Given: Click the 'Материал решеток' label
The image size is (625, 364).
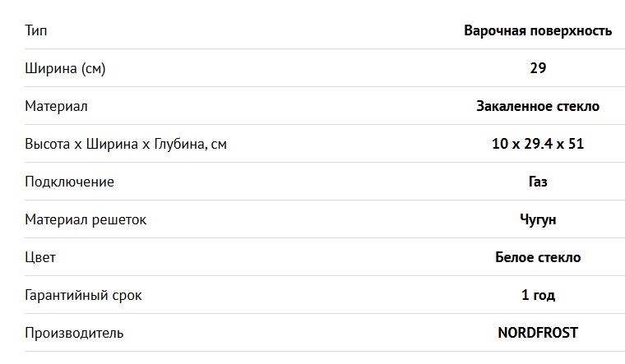Looking at the screenshot, I should (x=86, y=219).
